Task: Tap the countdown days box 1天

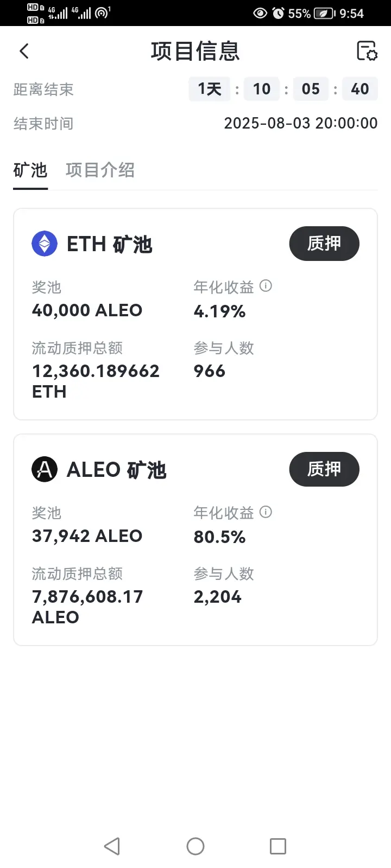Action: 210,89
